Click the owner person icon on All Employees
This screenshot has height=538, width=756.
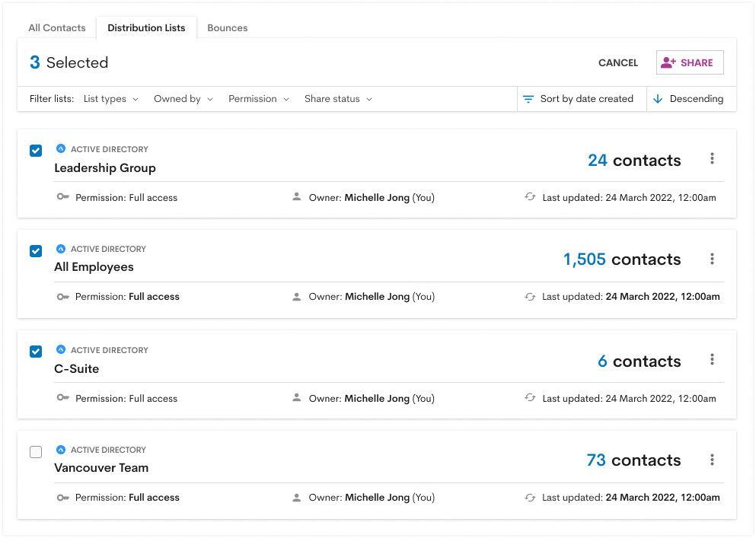[x=296, y=297]
